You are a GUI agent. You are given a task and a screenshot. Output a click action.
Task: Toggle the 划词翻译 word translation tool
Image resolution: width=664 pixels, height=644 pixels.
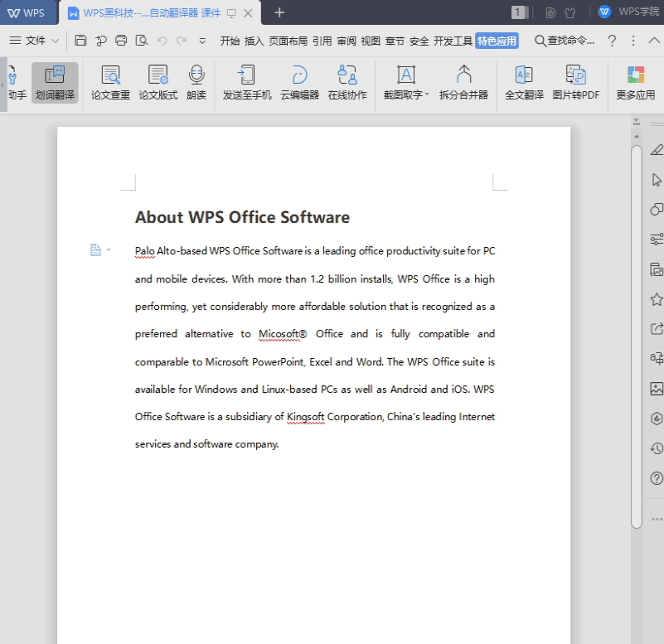coord(55,83)
